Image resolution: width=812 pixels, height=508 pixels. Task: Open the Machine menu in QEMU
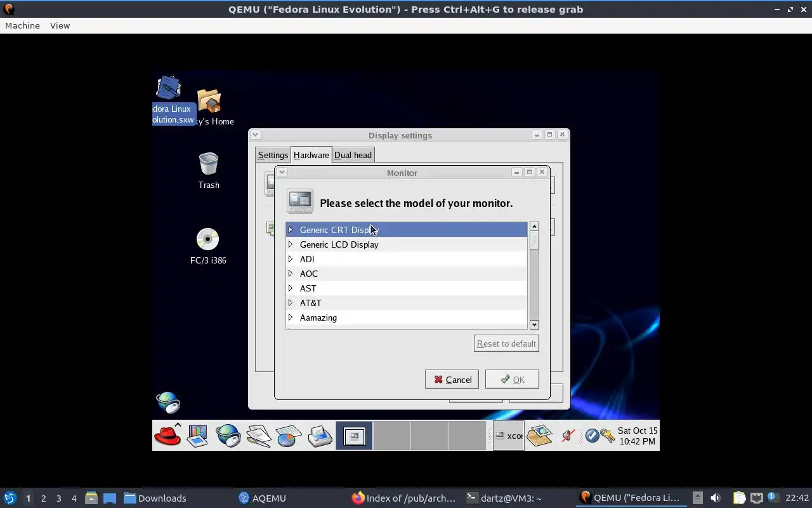tap(22, 25)
